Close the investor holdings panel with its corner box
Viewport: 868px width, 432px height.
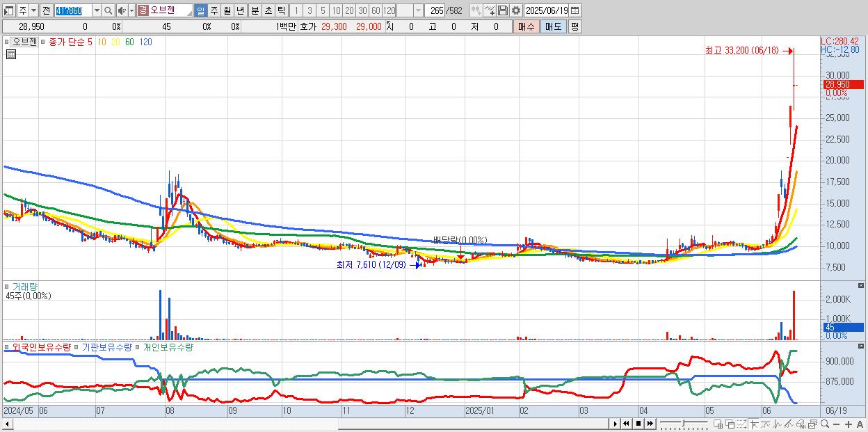pyautogui.click(x=860, y=346)
